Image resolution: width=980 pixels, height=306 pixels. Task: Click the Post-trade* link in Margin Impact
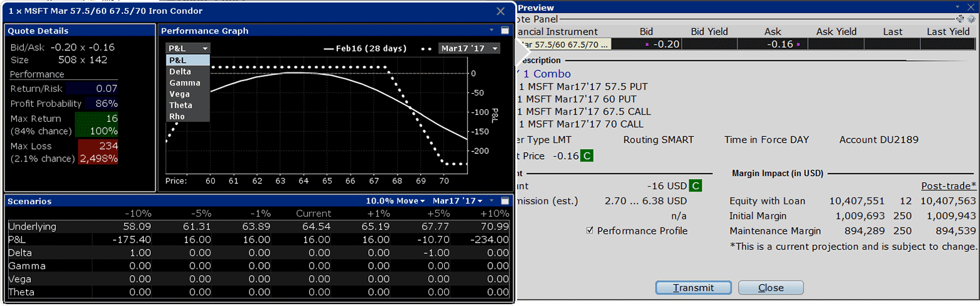pyautogui.click(x=949, y=186)
